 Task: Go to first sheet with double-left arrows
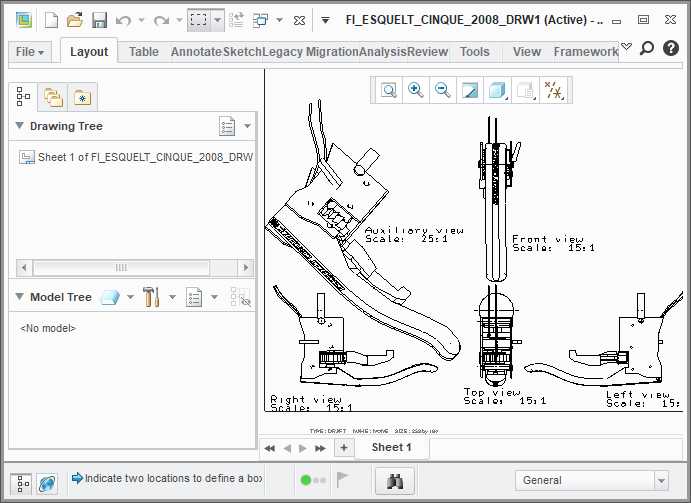[269, 448]
